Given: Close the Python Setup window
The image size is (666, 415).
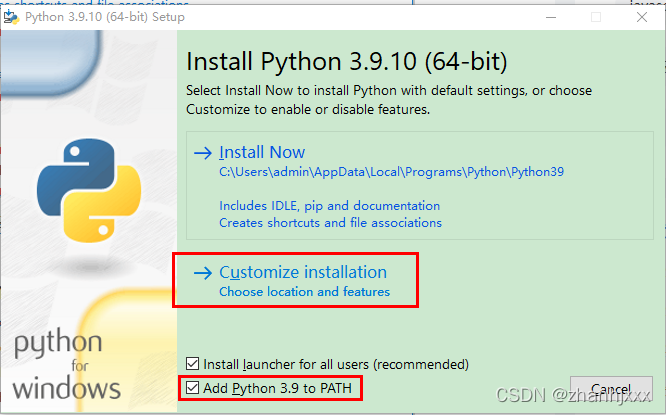Looking at the screenshot, I should click(642, 17).
